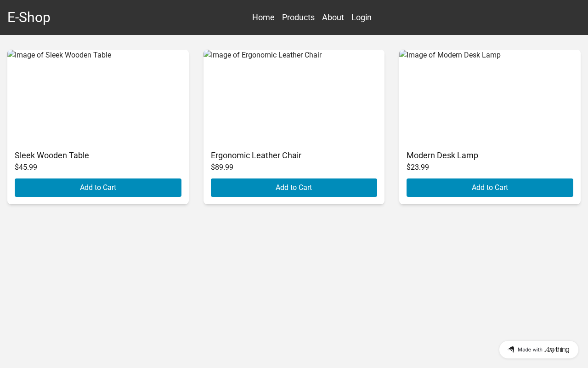Navigate to the About page

pyautogui.click(x=333, y=17)
